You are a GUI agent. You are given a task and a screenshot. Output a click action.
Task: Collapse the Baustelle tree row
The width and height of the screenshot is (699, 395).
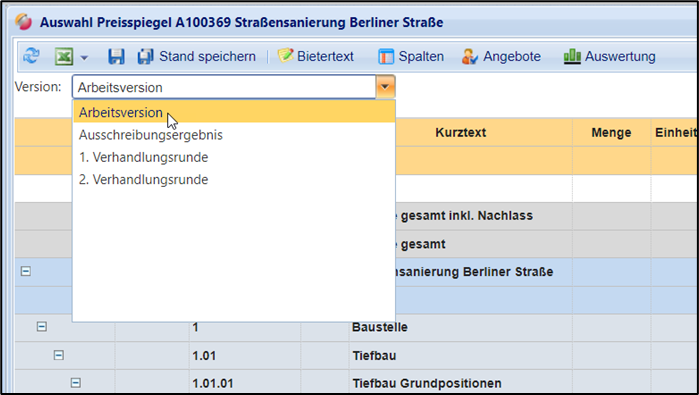[42, 327]
